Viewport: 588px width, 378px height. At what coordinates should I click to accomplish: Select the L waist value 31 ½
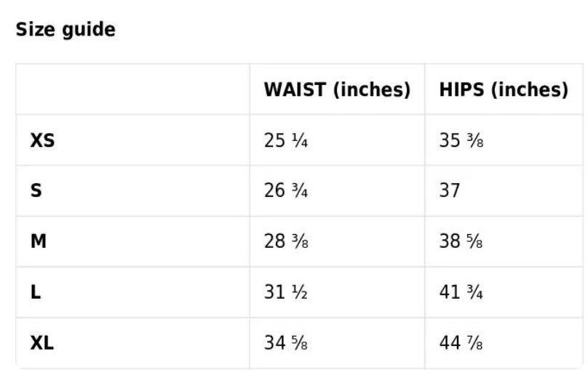286,291
